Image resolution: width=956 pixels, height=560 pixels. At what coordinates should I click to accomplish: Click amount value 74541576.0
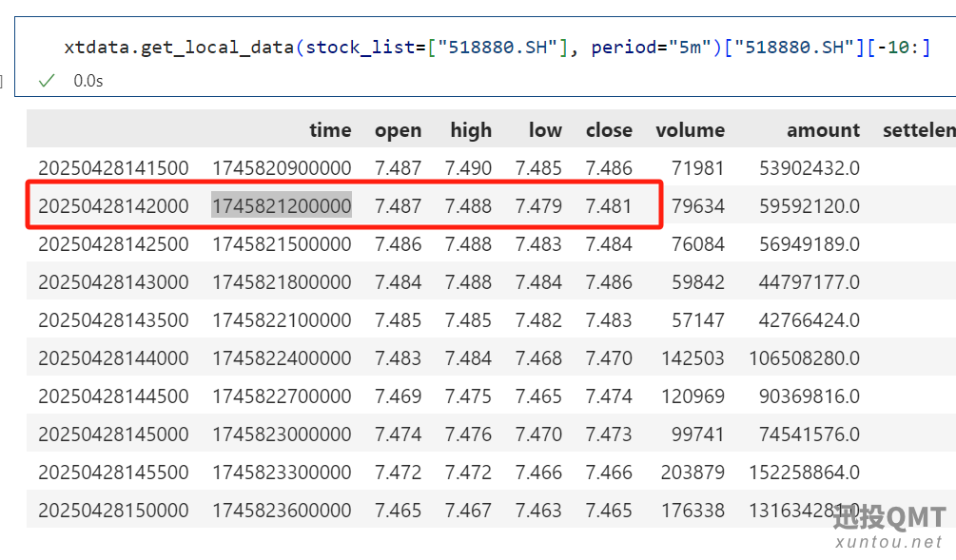pos(810,434)
